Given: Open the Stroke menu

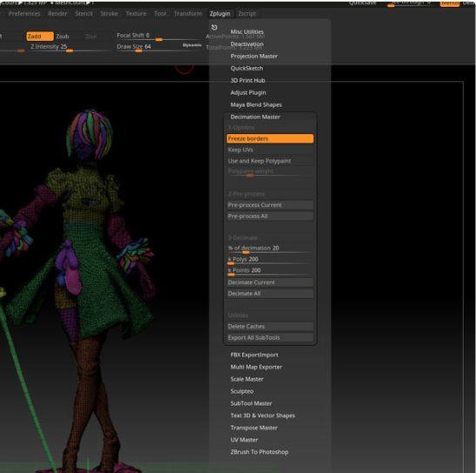Looking at the screenshot, I should 109,14.
